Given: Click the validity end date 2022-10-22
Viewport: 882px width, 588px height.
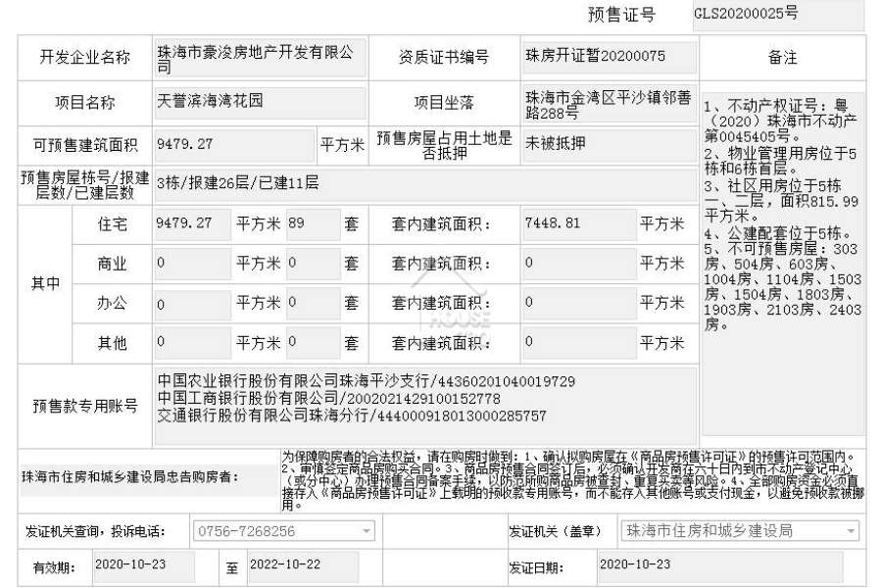Looking at the screenshot, I should (303, 566).
